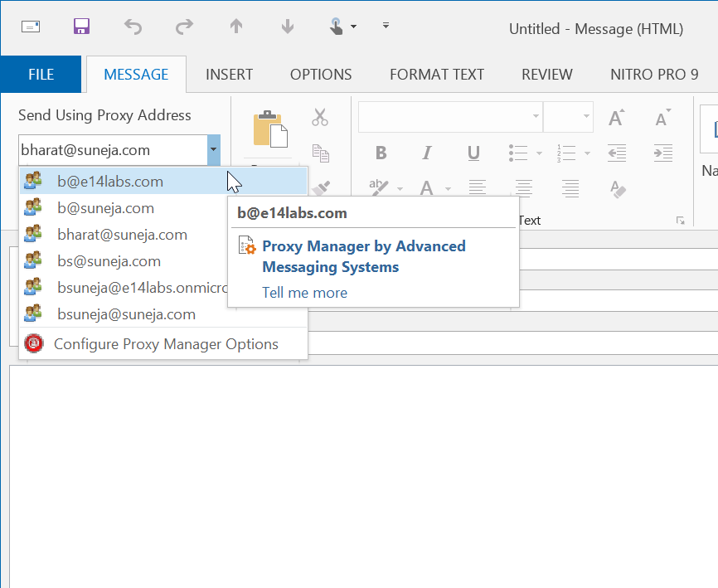This screenshot has height=588, width=718.
Task: Toggle Underline formatting
Action: tap(473, 153)
